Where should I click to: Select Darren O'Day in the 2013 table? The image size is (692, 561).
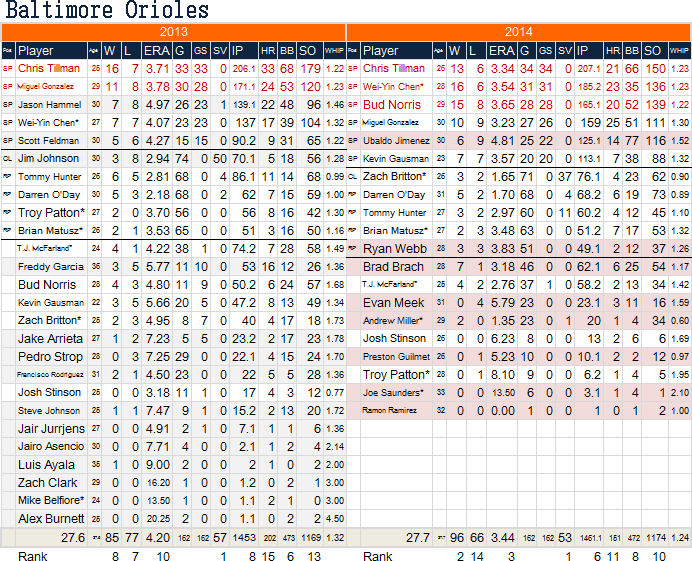tap(49, 195)
